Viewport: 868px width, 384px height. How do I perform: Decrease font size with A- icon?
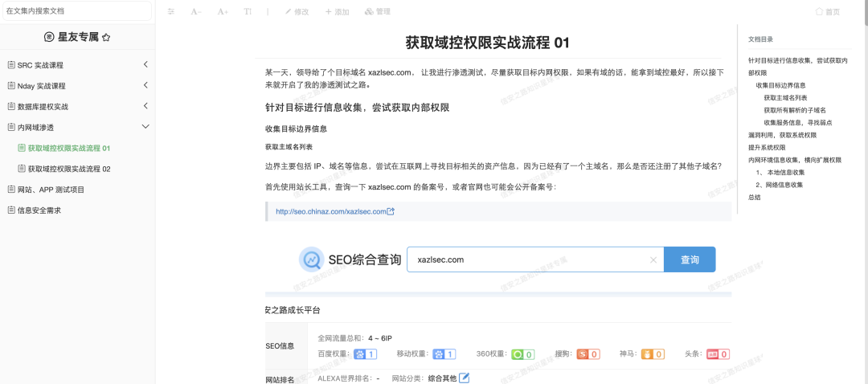196,11
